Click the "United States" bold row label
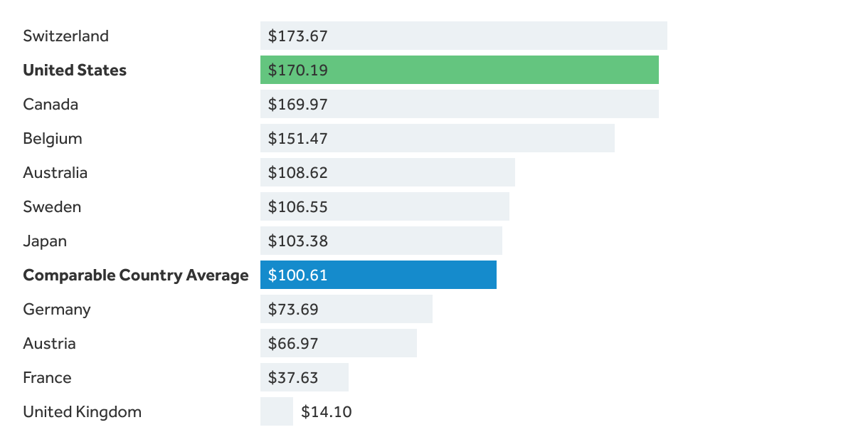This screenshot has width=868, height=447. coord(75,70)
